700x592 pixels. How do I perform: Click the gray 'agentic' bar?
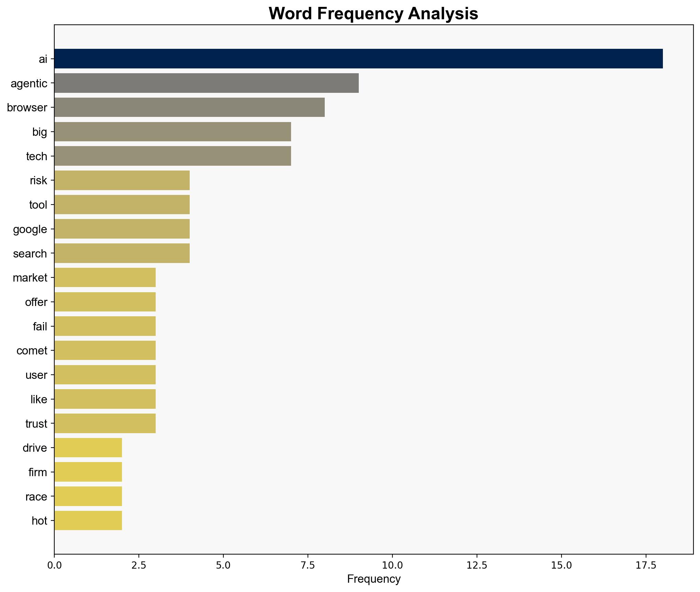(x=206, y=83)
